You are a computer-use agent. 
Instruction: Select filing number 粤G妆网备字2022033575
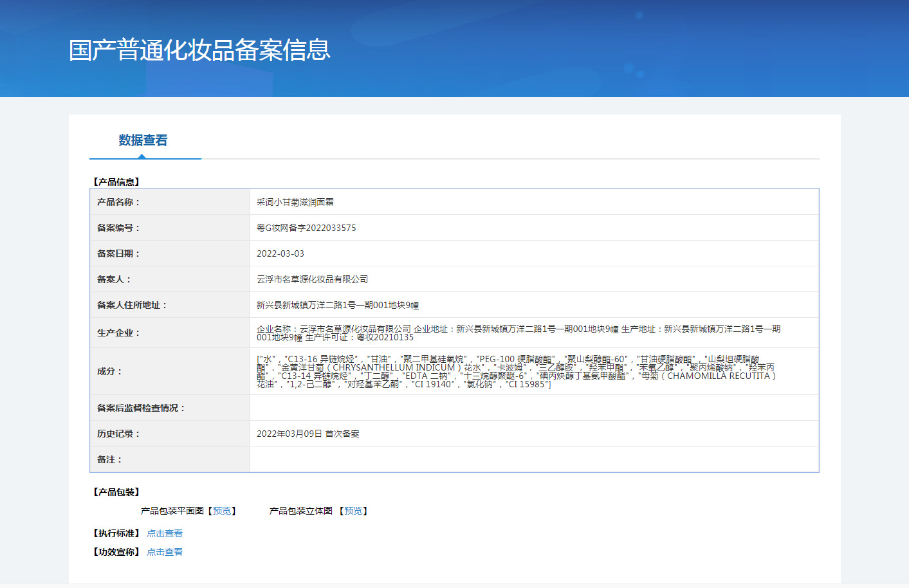point(306,228)
